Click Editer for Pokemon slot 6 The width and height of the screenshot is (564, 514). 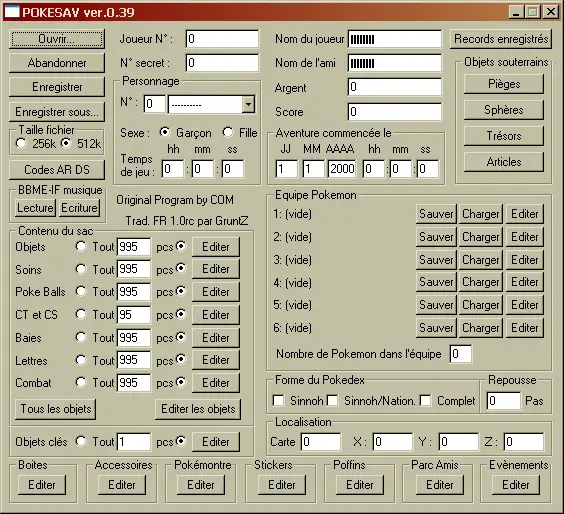click(x=524, y=328)
